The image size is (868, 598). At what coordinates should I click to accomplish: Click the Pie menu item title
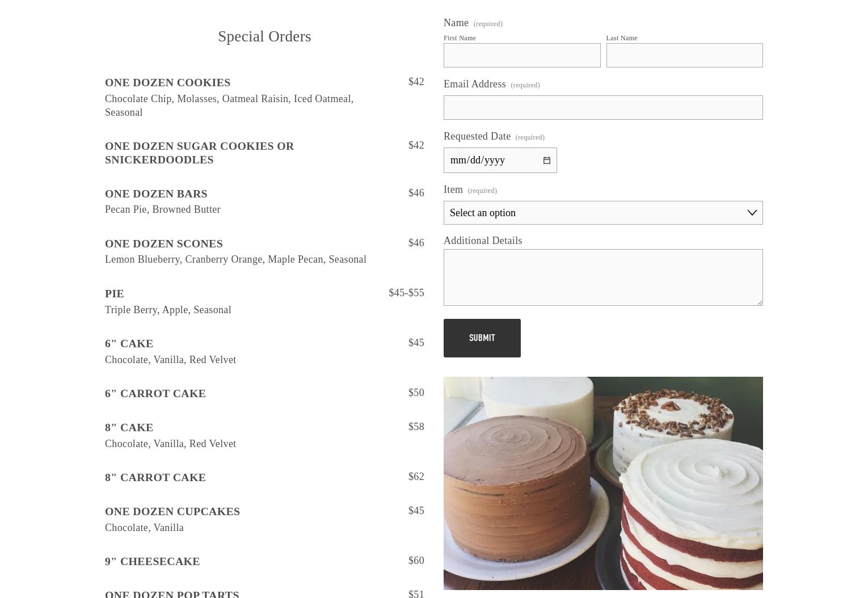(x=114, y=293)
